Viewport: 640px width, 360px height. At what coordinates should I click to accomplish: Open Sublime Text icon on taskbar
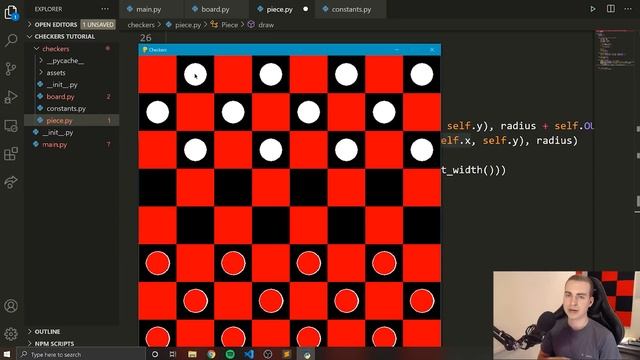tap(287, 354)
